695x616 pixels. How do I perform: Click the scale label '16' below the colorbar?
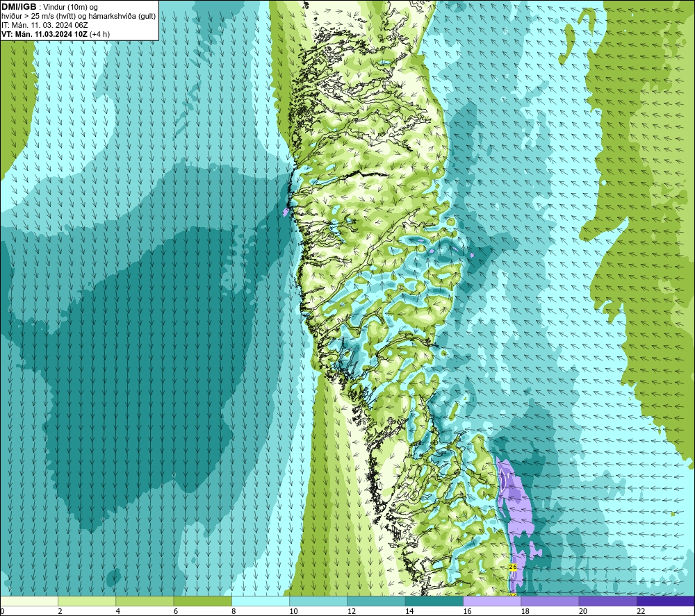(x=467, y=611)
